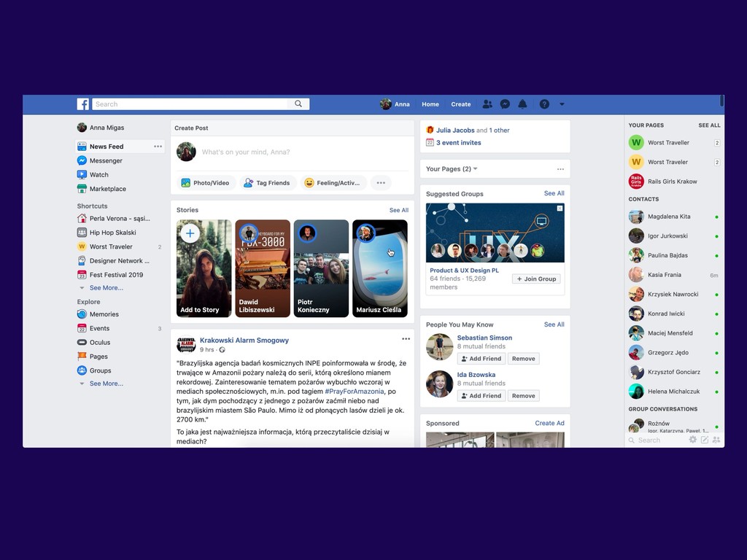747x560 pixels.
Task: Open Dawid Libiszewski story
Action: [x=263, y=268]
